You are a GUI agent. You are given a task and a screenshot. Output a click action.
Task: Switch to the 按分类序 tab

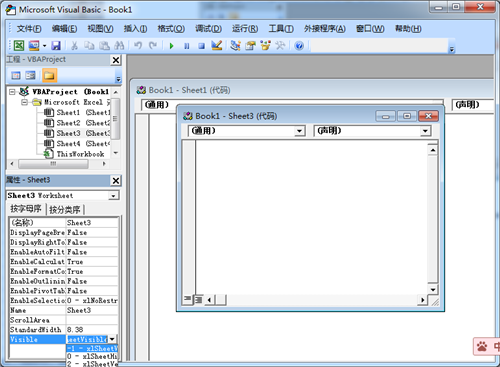point(65,210)
